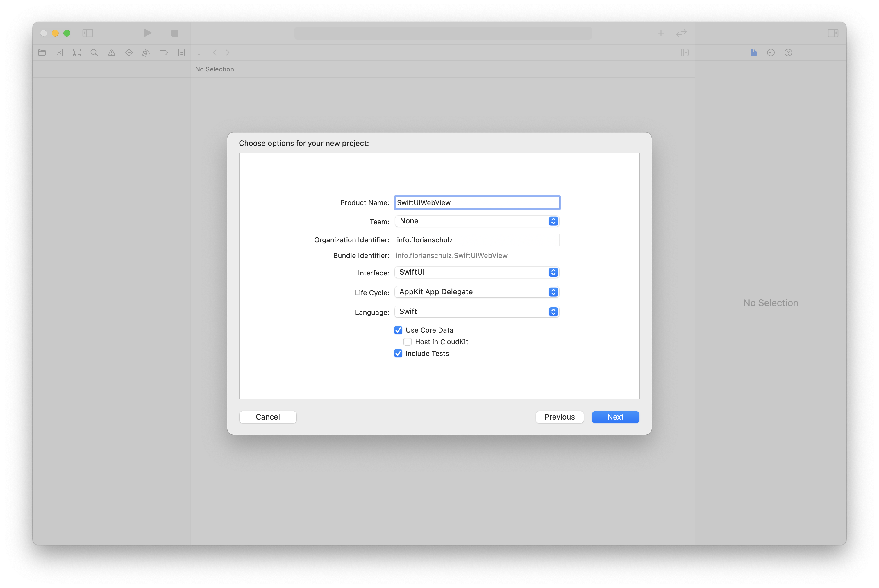
Task: Go forward with the right chevron
Action: (227, 53)
